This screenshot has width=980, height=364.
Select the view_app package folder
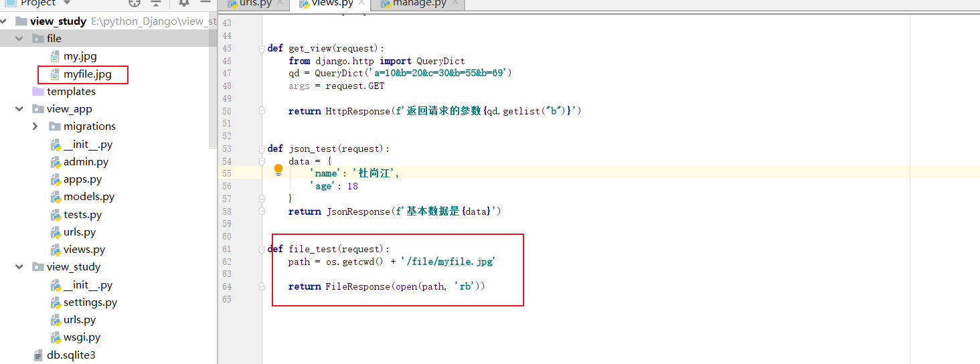coord(70,109)
